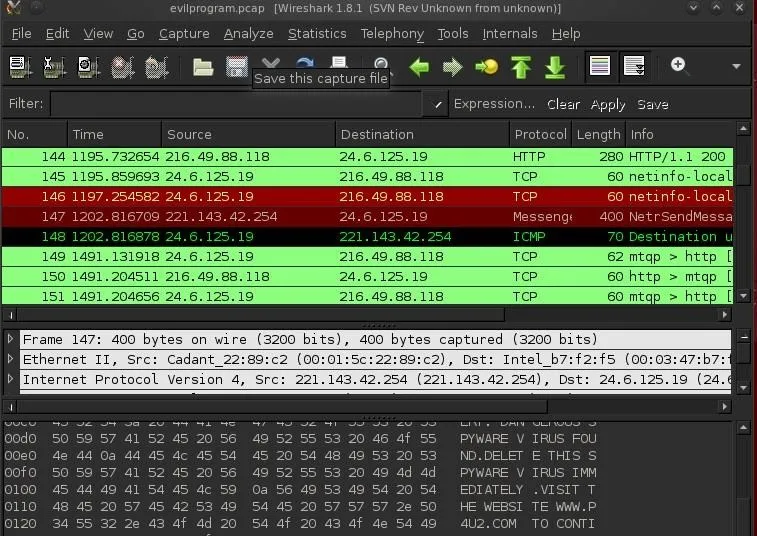Zoom in with magnifier icon
The image size is (757, 536).
click(x=678, y=65)
